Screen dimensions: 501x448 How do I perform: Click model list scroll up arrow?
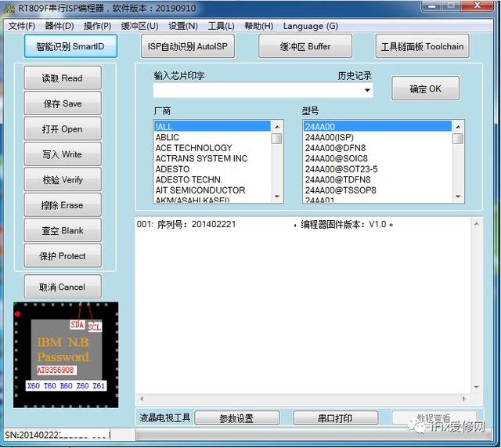pos(458,127)
